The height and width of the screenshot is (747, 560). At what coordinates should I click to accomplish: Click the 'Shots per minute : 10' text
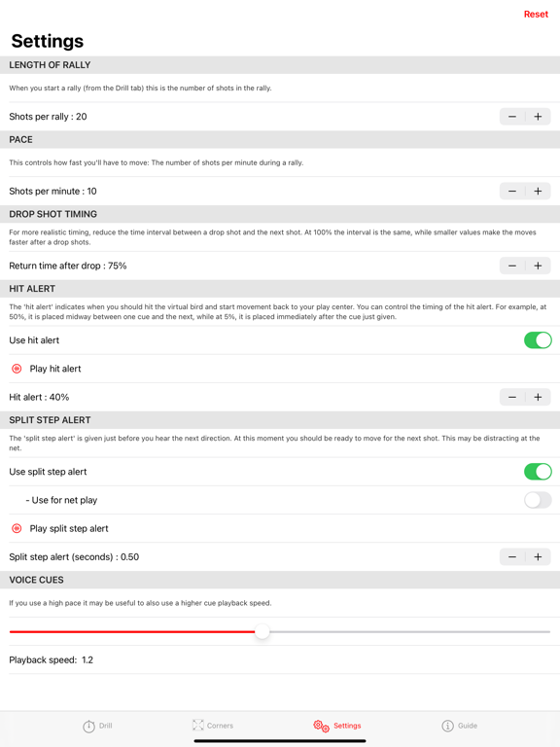pos(52,191)
